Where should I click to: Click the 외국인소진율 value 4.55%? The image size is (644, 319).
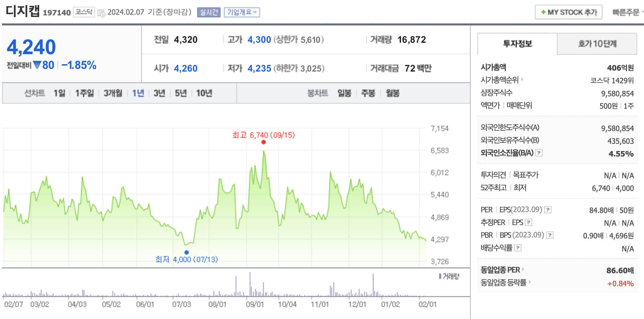pos(621,154)
